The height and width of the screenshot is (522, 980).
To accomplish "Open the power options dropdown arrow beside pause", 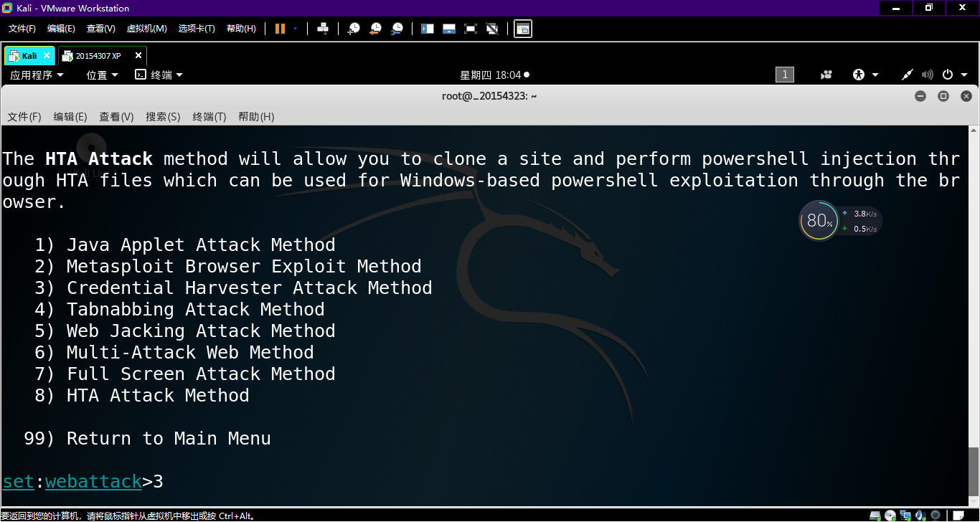I will click(x=295, y=29).
